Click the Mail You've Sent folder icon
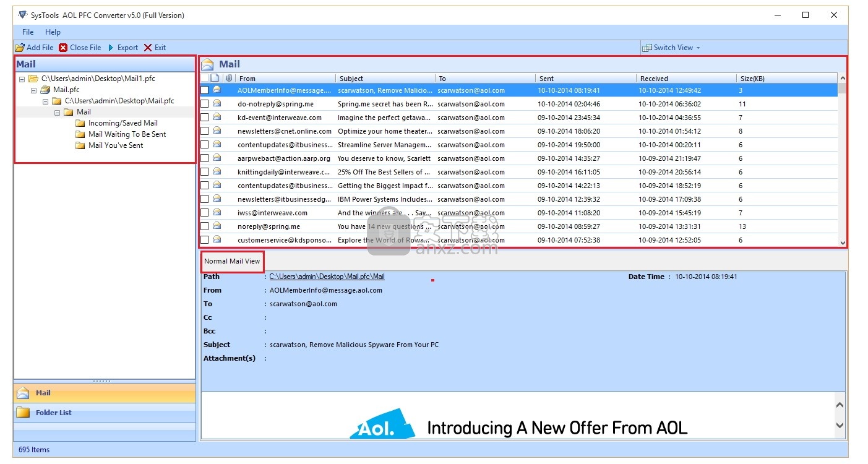This screenshot has height=464, width=868. (x=80, y=145)
